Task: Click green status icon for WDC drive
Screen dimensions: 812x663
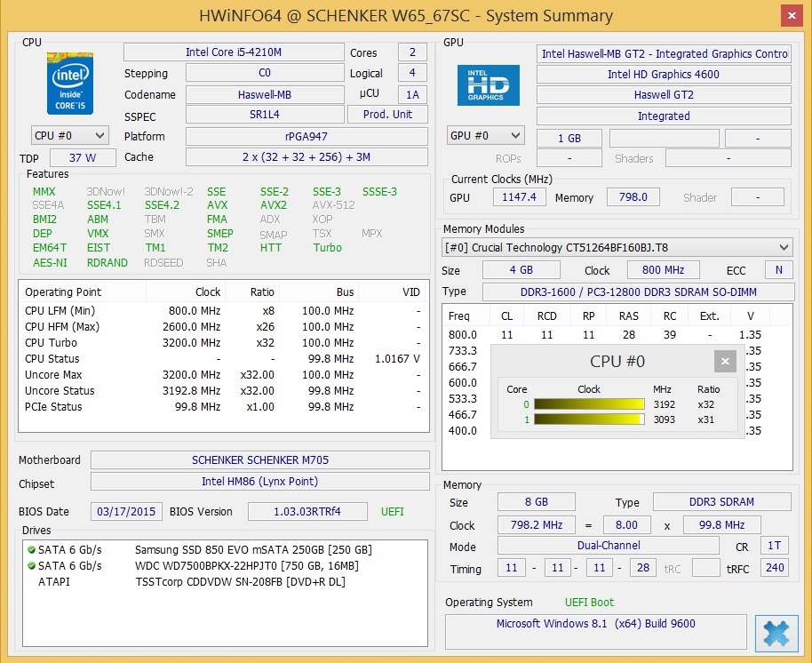Action: click(x=32, y=565)
